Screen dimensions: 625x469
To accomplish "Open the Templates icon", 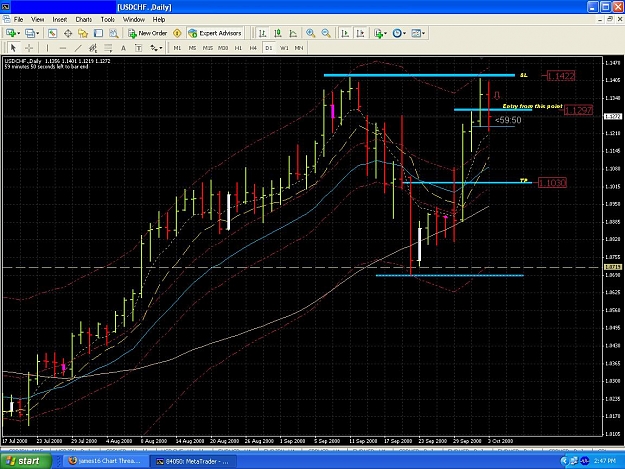I will click(x=416, y=33).
